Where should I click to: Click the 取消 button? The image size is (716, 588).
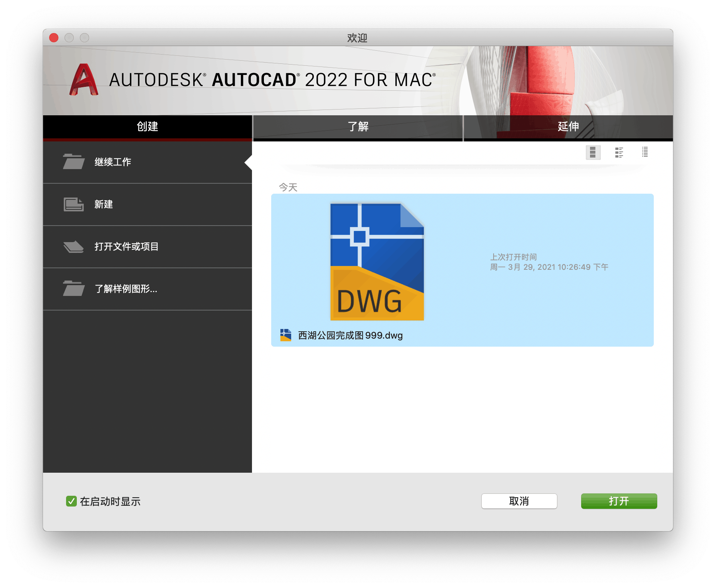(519, 501)
